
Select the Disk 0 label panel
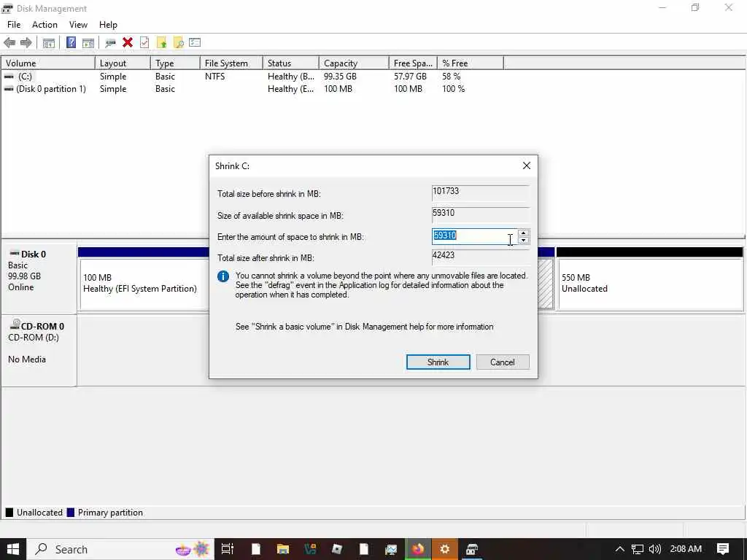pos(39,279)
